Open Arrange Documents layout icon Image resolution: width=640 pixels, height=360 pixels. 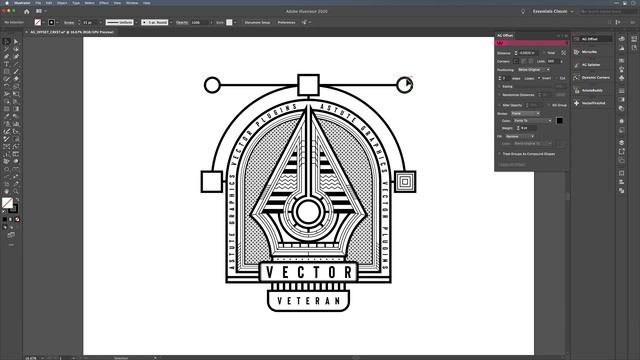[x=39, y=11]
